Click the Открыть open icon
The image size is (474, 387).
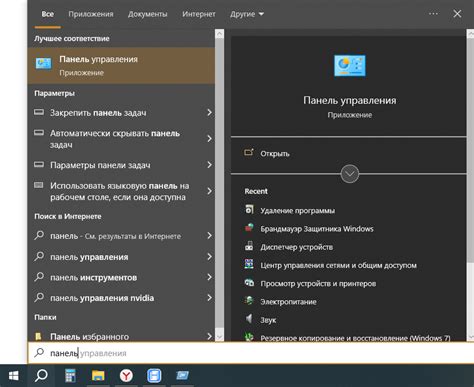click(x=249, y=152)
